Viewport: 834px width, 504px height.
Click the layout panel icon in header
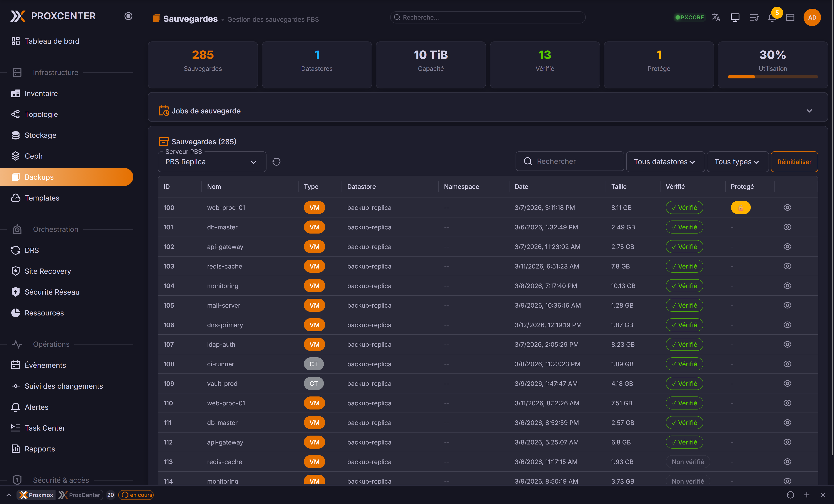(790, 18)
